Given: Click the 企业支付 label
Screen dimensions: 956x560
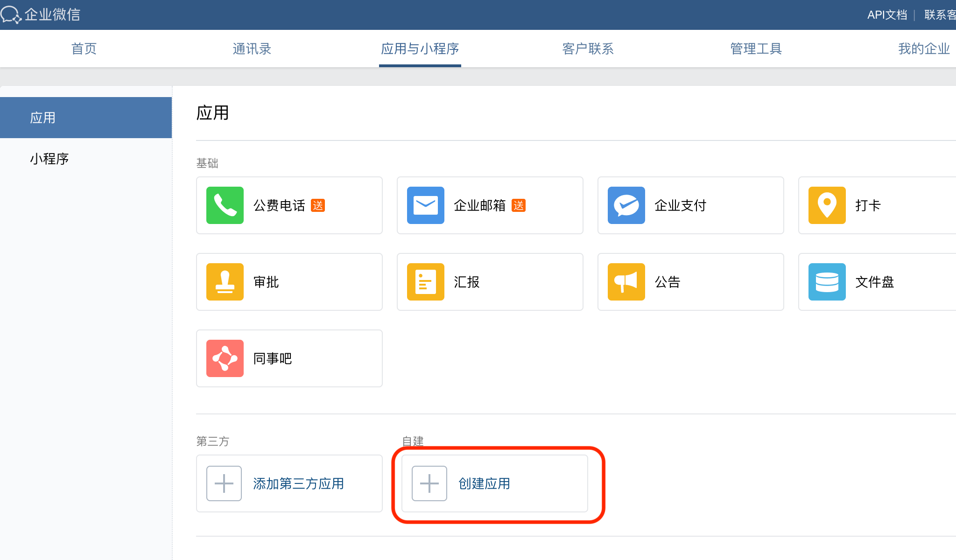Looking at the screenshot, I should (681, 205).
